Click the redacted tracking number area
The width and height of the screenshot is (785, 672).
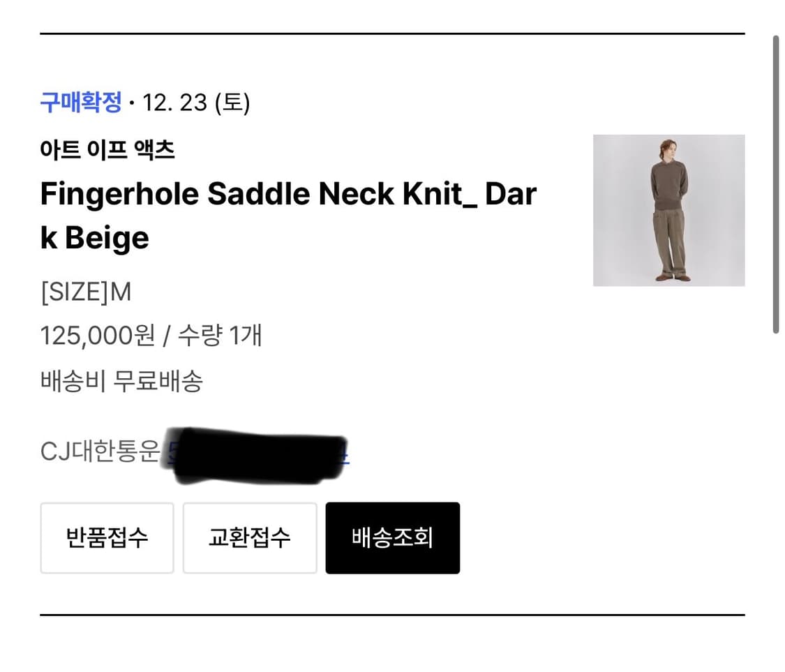coord(258,454)
